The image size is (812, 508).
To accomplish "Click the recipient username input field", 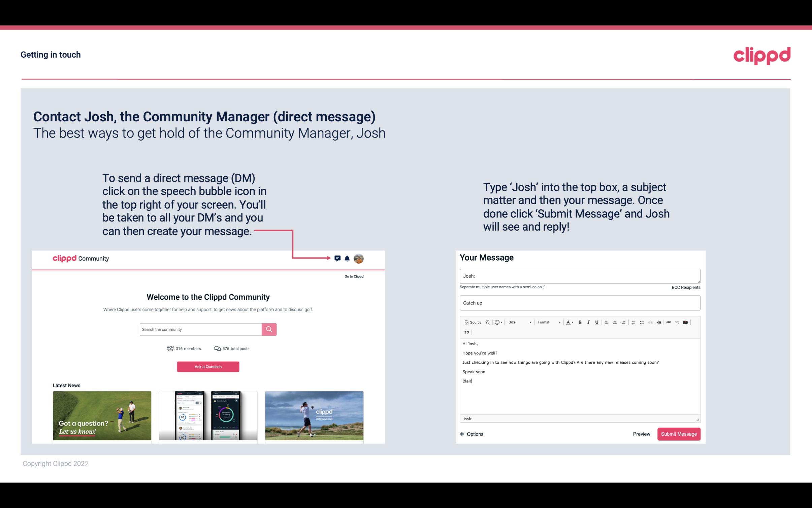I will (x=579, y=276).
